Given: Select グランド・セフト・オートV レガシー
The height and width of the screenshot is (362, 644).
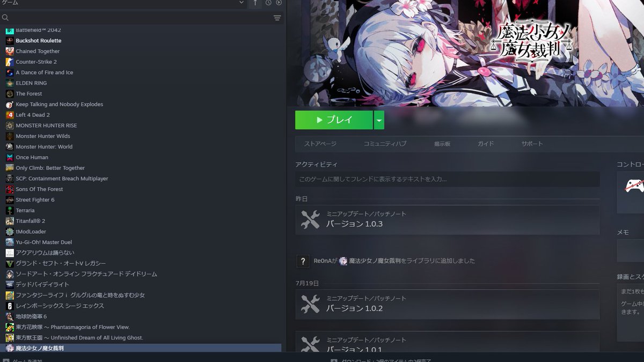Looking at the screenshot, I should 61,263.
